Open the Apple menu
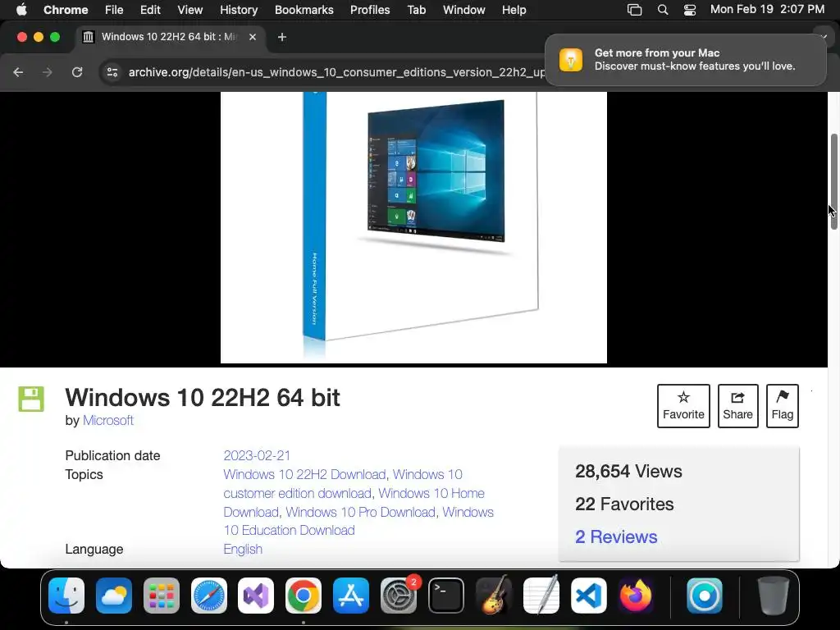This screenshot has width=840, height=630. (21, 10)
